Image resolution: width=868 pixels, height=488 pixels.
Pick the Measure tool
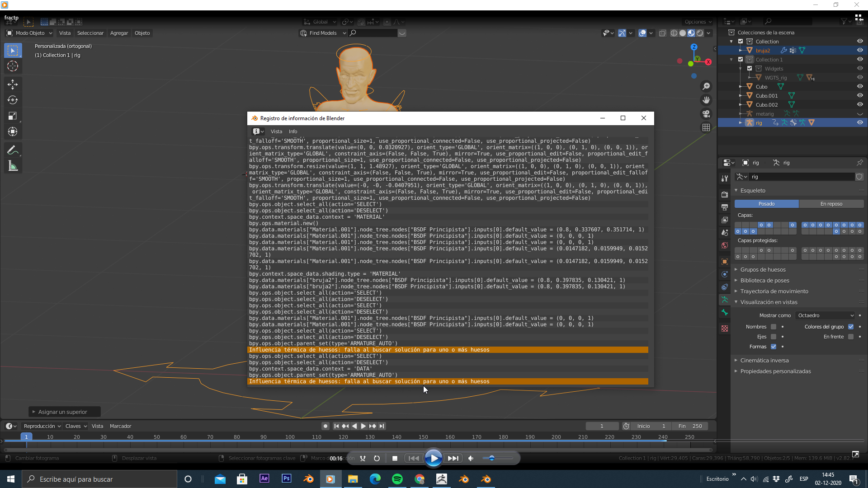click(13, 166)
